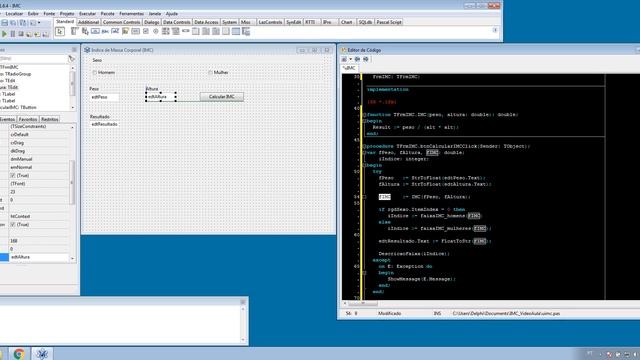Select the uIMC tab in the code editor
This screenshot has width=640, height=360.
[x=349, y=68]
